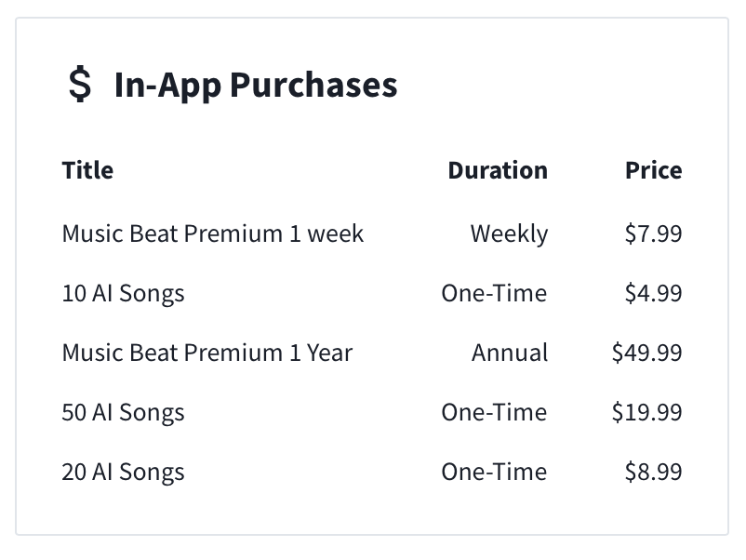This screenshot has height=560, width=746.
Task: Select Music Beat Premium 1 week row
Action: click(x=372, y=233)
